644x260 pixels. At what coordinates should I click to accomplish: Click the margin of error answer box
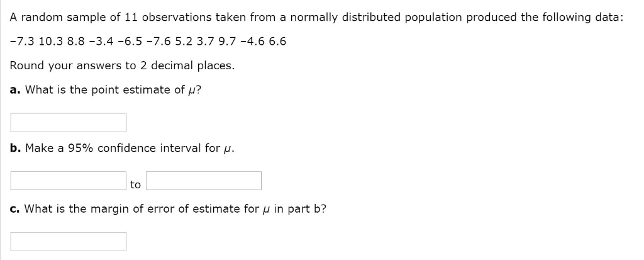point(69,241)
